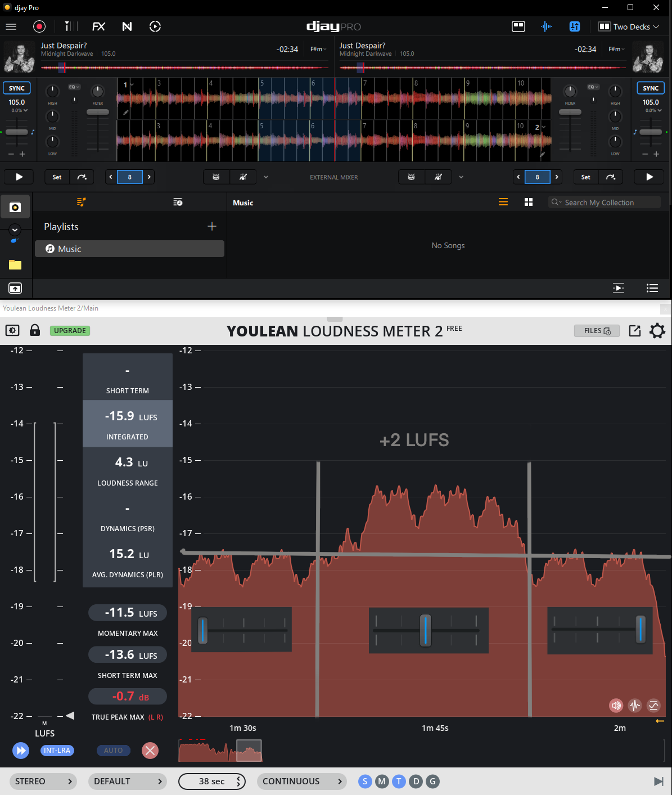672x795 pixels.
Task: Open the CONTINUOUS mode dropdown
Action: (x=302, y=781)
